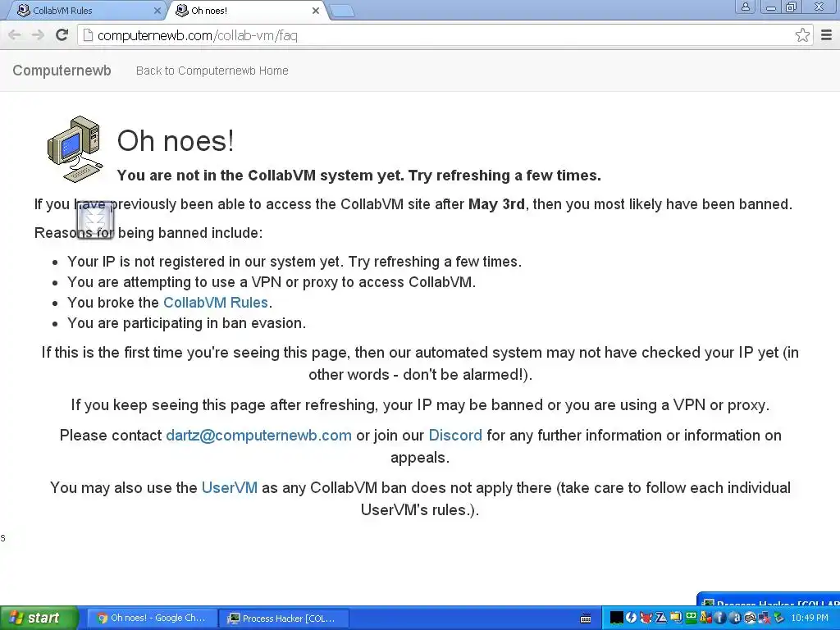Click the Process Hacker tooltip popup
The image size is (840, 630).
768,599
